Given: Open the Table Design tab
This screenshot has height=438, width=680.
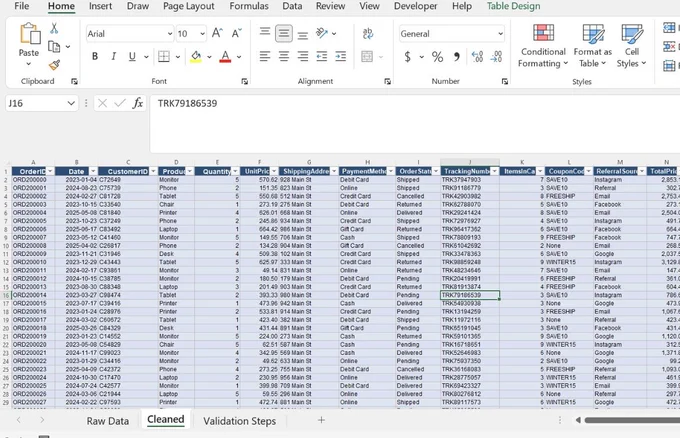Looking at the screenshot, I should [513, 6].
